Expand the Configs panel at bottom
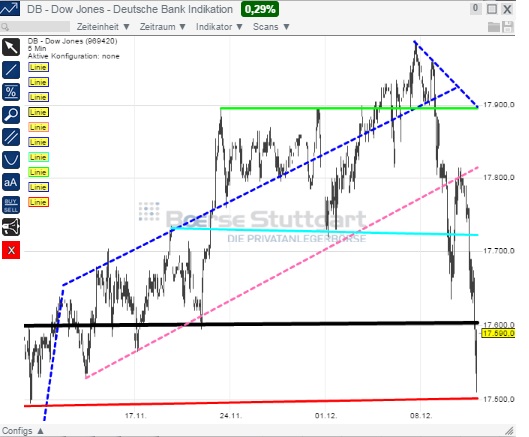 (23, 431)
